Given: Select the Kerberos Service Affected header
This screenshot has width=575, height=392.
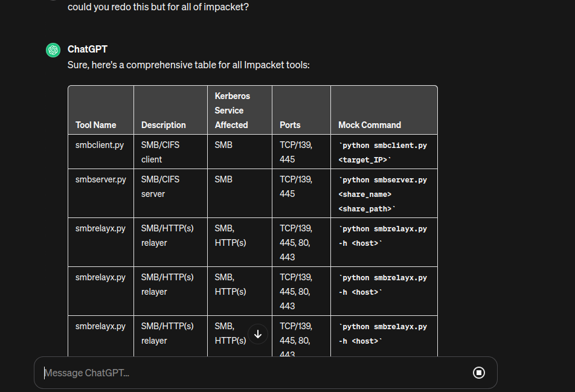Looking at the screenshot, I should tap(232, 111).
